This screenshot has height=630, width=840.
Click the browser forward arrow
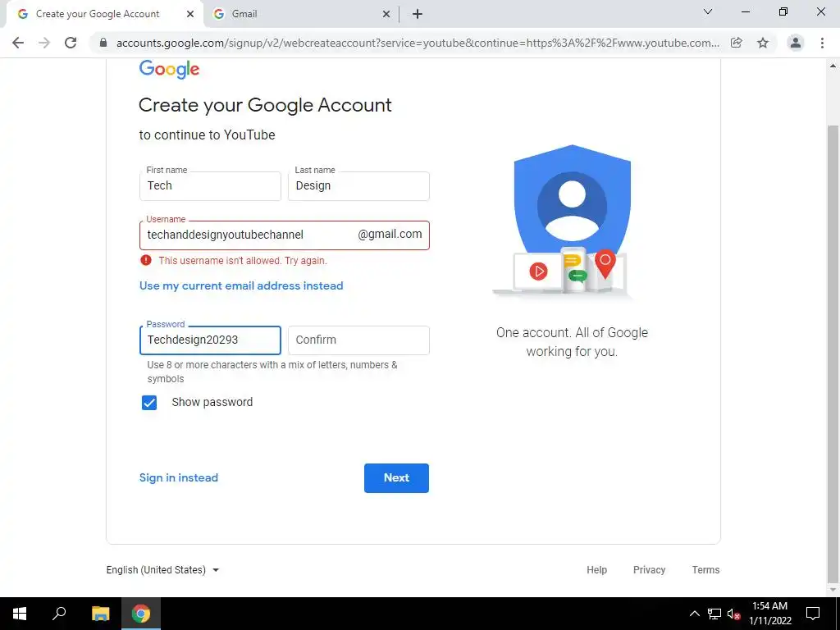44,43
